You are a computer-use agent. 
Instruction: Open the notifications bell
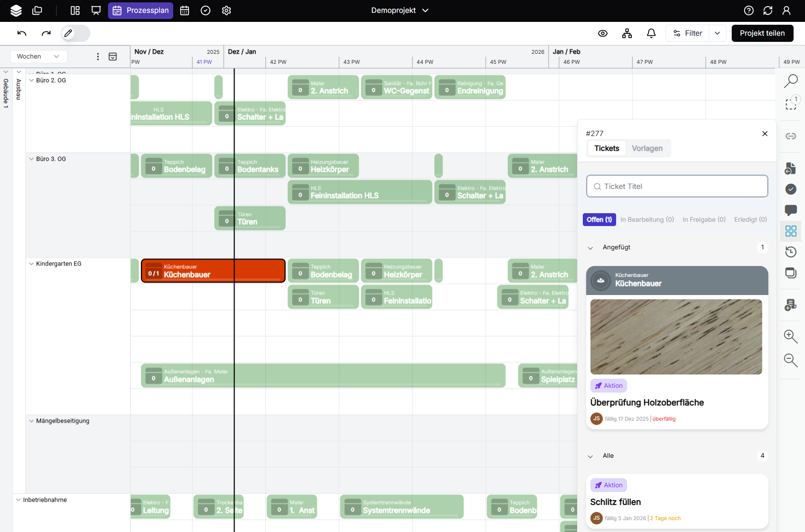[651, 33]
